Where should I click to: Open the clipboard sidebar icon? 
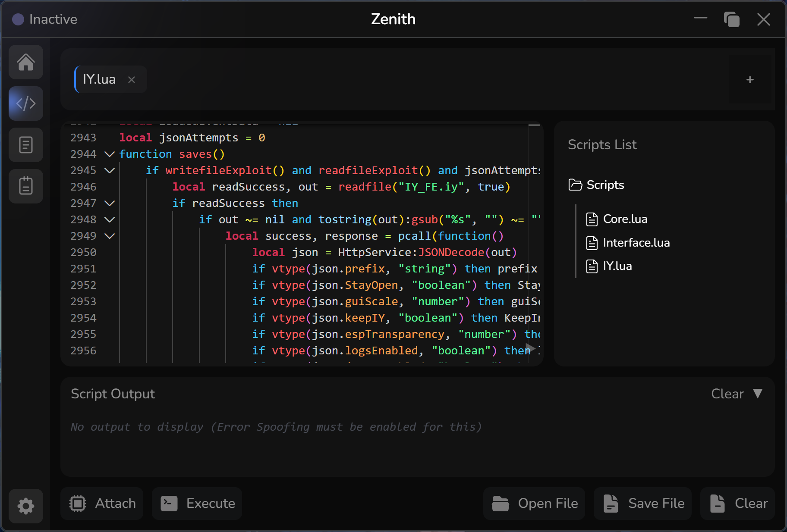26,186
